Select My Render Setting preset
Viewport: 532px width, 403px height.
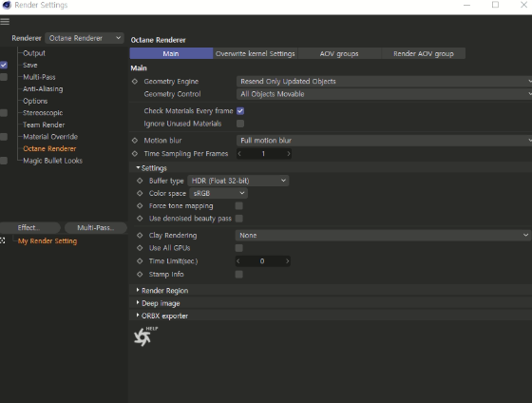point(47,241)
